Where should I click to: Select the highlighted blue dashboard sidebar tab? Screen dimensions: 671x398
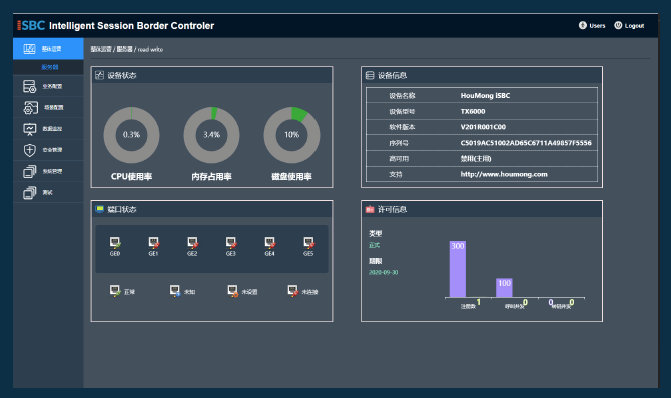(x=48, y=48)
